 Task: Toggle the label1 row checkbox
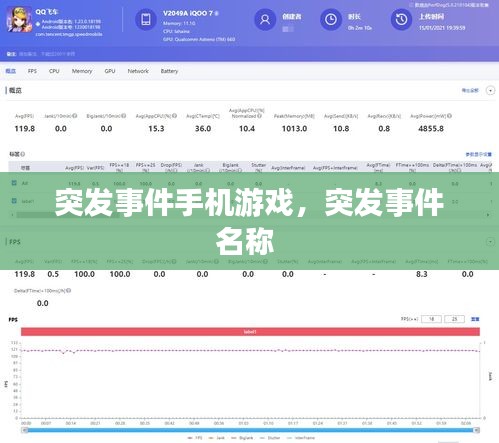click(x=14, y=201)
